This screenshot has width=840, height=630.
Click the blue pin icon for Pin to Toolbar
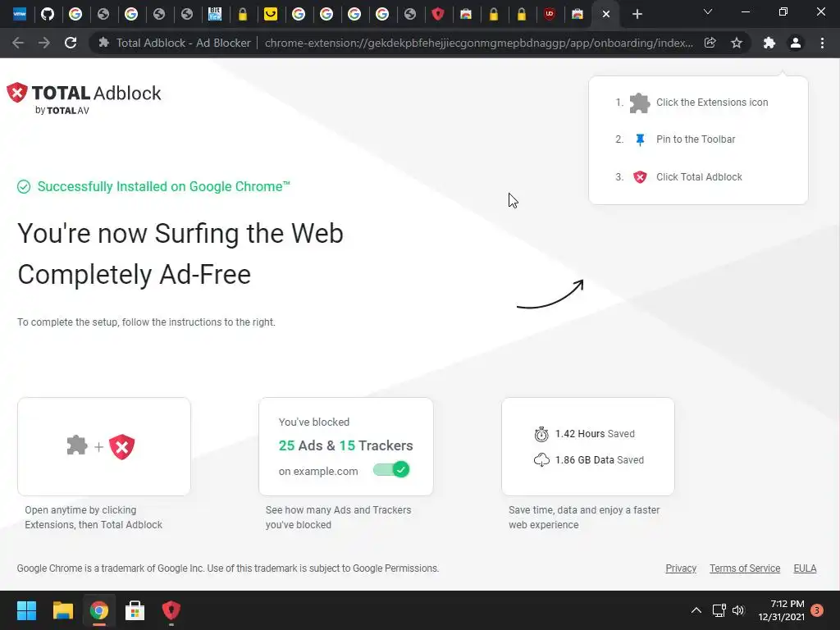click(640, 139)
